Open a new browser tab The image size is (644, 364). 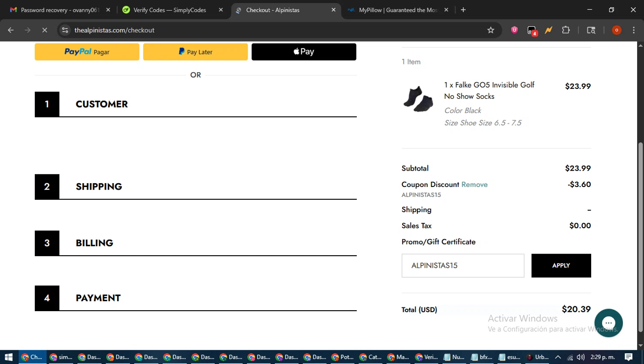(x=463, y=10)
